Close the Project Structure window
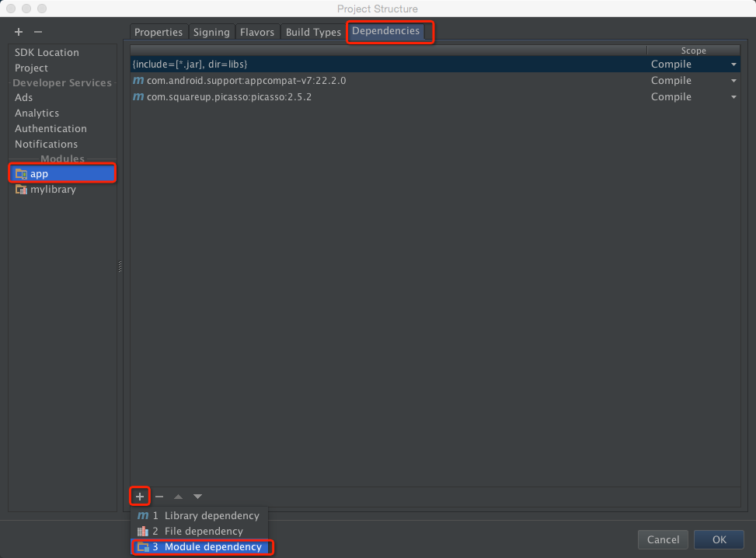 pos(11,9)
